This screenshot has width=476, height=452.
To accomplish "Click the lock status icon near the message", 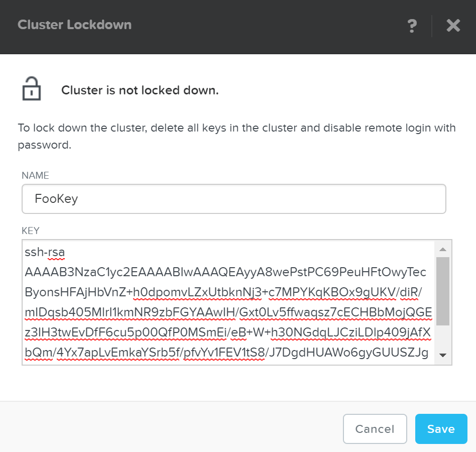I will point(31,89).
